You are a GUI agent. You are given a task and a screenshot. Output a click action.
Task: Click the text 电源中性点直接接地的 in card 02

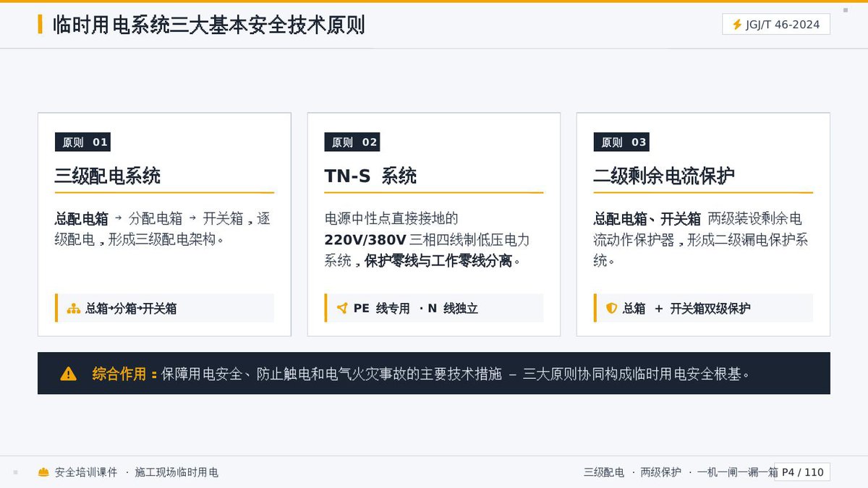391,218
